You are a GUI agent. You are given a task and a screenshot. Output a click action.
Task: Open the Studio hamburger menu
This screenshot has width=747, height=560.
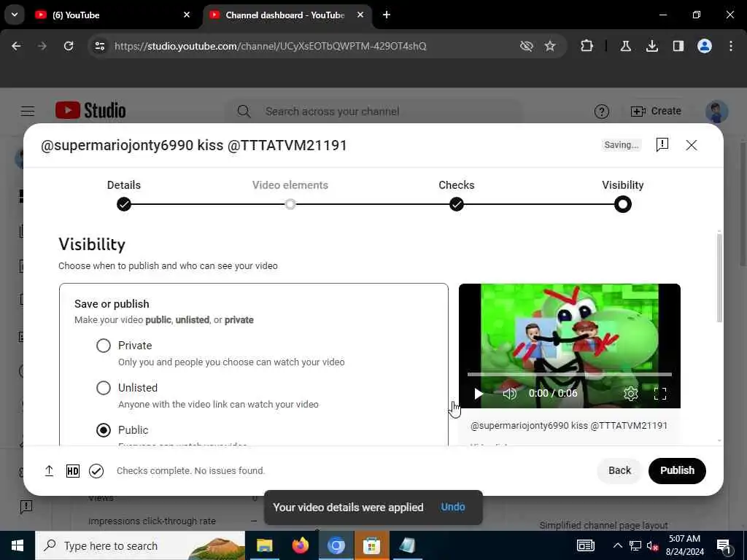28,112
